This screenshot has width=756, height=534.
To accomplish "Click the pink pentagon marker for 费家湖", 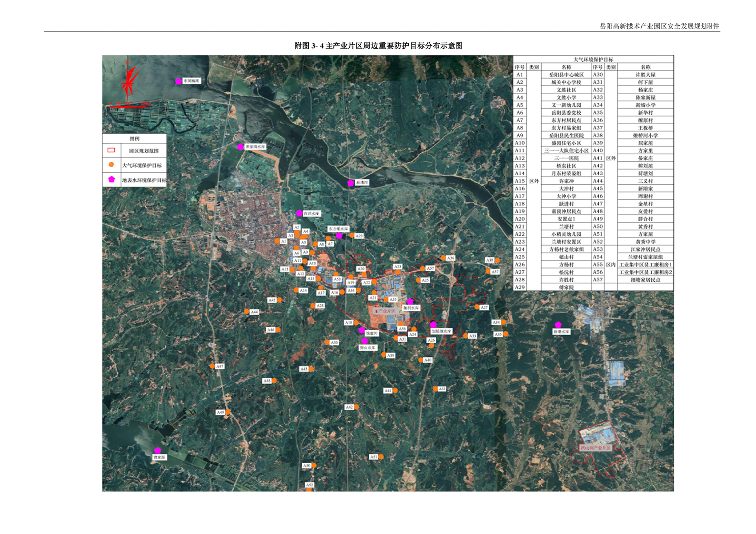I will [x=158, y=450].
